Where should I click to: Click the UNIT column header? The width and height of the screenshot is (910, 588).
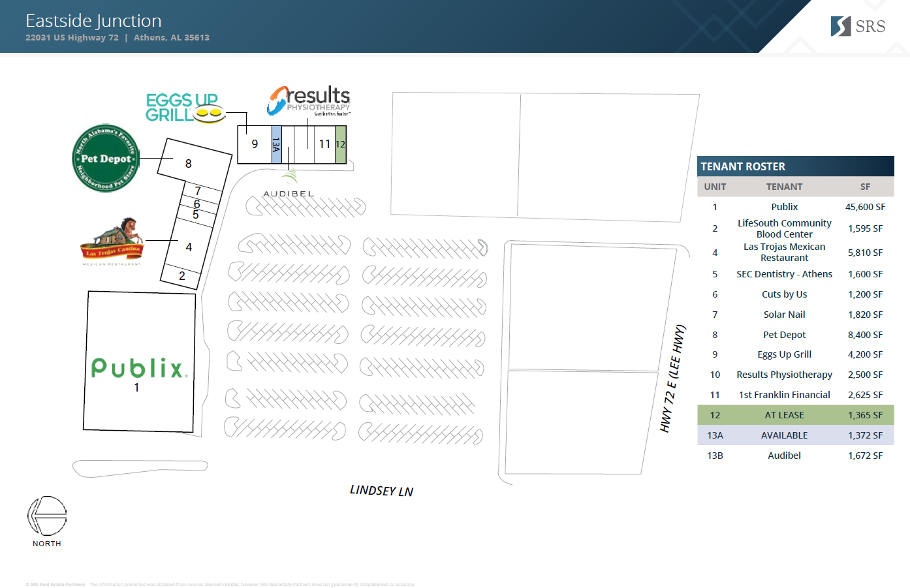[715, 187]
